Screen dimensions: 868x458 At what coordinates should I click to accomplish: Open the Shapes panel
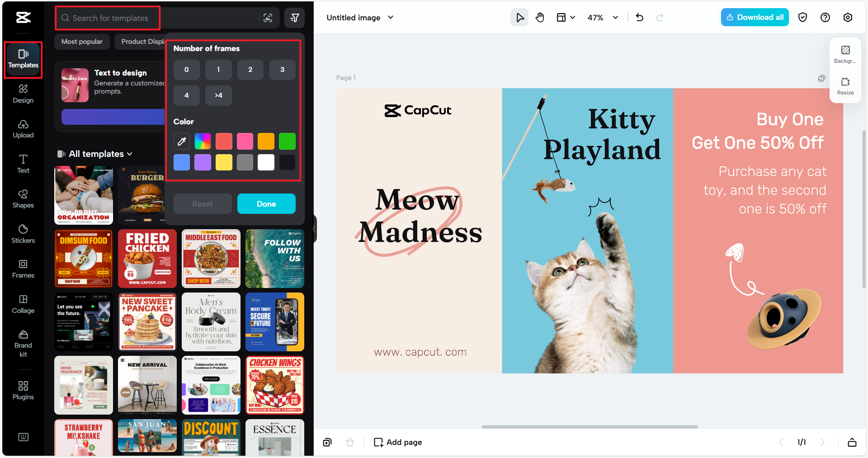[23, 199]
